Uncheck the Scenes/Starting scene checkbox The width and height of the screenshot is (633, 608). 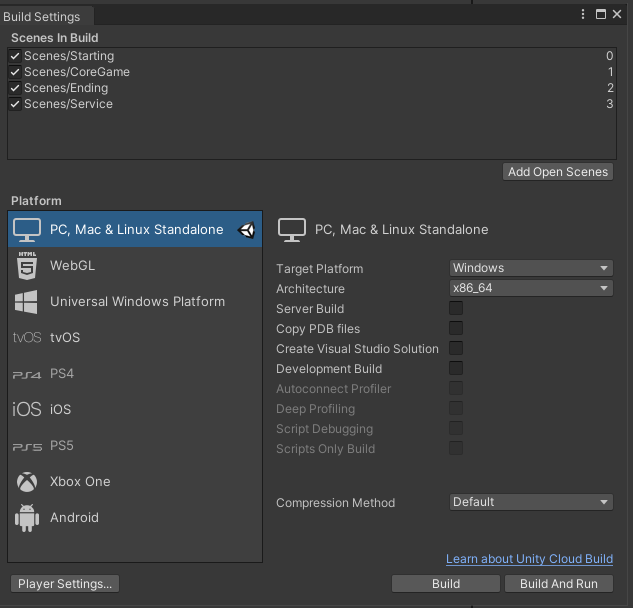click(15, 56)
